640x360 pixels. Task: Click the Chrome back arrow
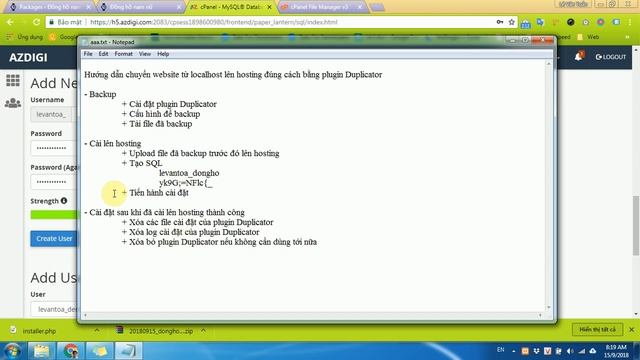tap(10, 22)
